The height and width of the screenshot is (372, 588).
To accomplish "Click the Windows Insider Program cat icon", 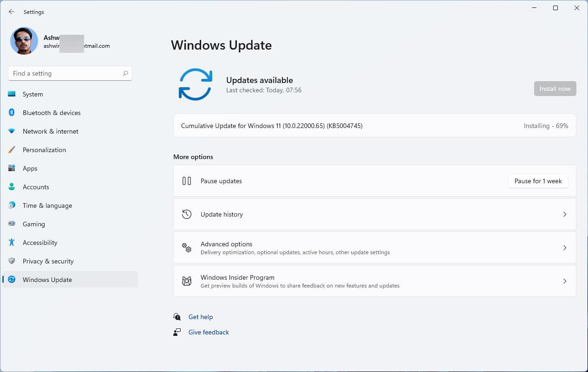I will tap(187, 281).
